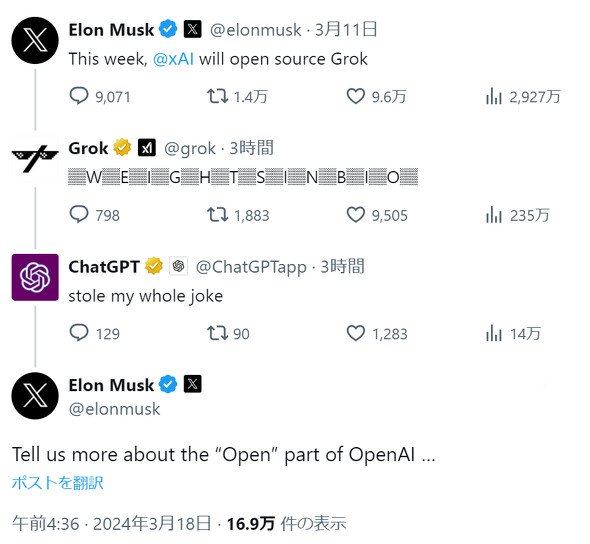Open view stats on Grok's 235万 post
Image resolution: width=590 pixels, height=544 pixels.
(494, 215)
